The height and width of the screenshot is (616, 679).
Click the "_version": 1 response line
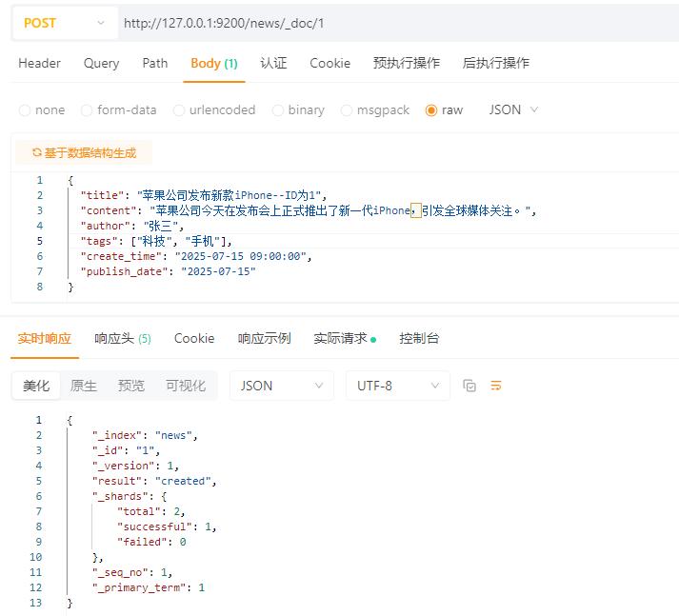click(135, 466)
